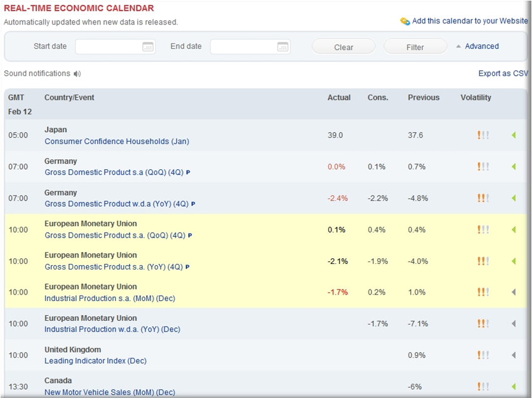The width and height of the screenshot is (532, 398).
Task: Click Export as CSV link
Action: (x=503, y=73)
